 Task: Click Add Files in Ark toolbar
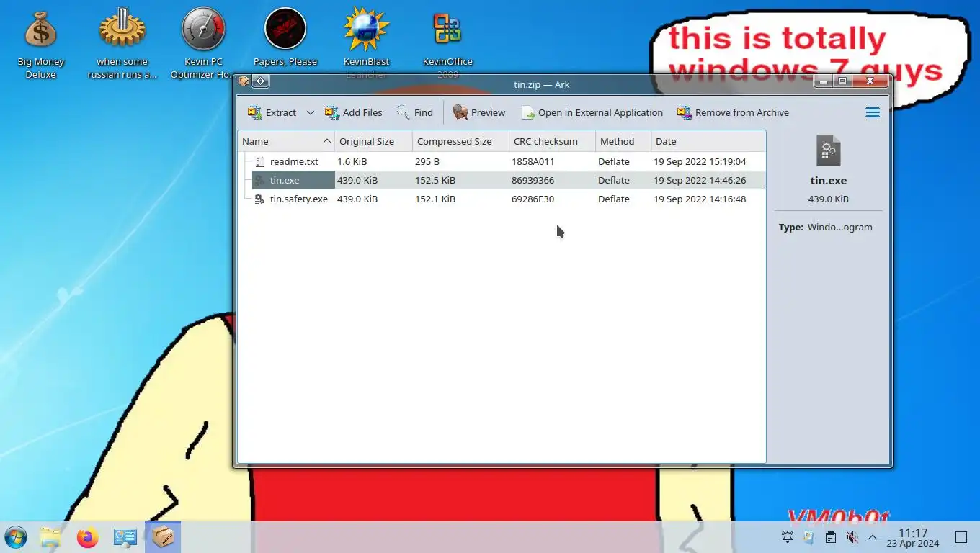[x=354, y=112]
